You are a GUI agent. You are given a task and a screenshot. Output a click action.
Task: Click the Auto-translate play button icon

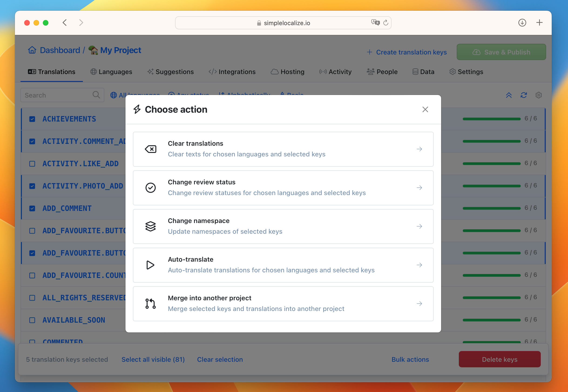(x=151, y=264)
